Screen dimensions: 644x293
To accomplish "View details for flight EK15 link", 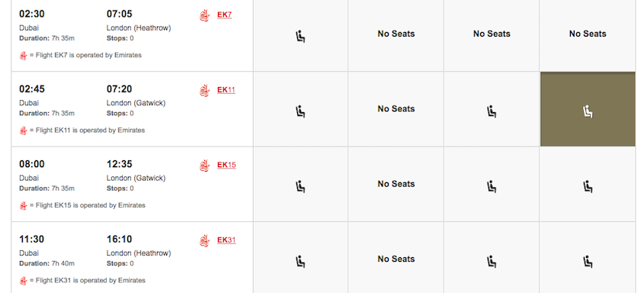I will [x=226, y=165].
